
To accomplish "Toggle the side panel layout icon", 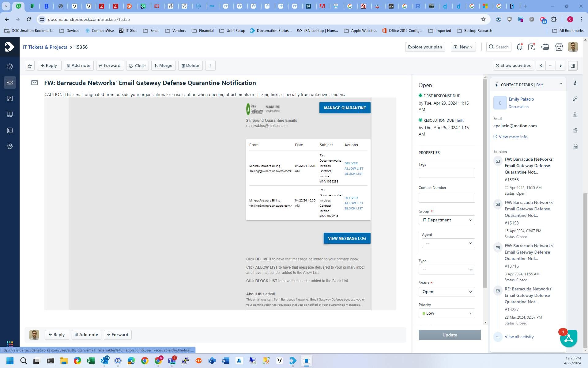I will (572, 66).
